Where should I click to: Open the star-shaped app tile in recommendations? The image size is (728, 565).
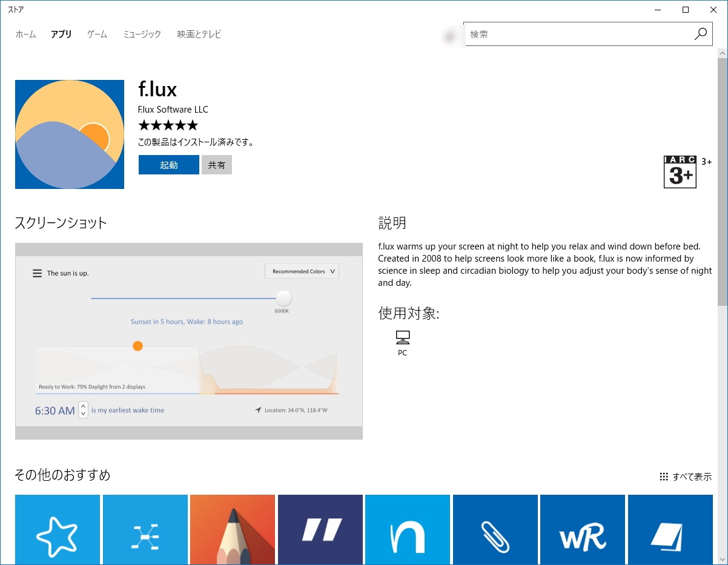[58, 529]
